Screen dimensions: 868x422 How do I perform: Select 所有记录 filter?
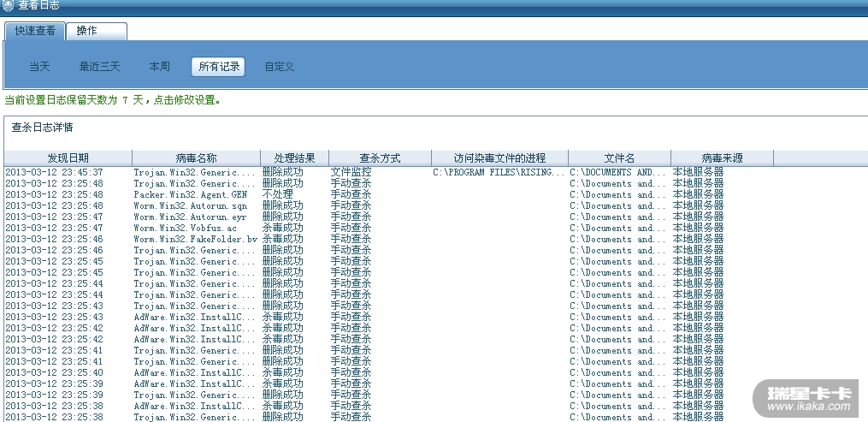coord(219,67)
